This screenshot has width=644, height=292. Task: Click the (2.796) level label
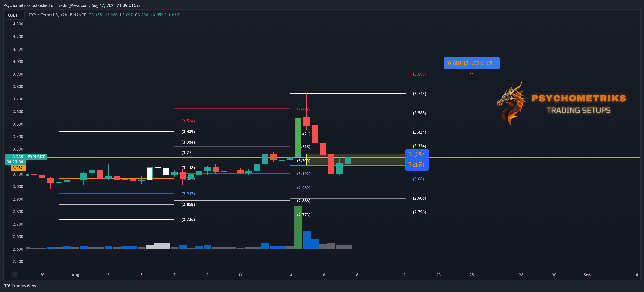pos(420,212)
